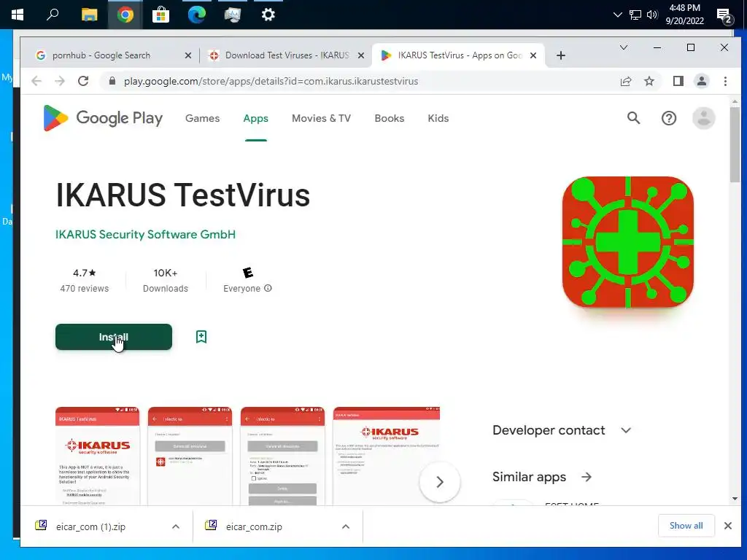Image resolution: width=747 pixels, height=560 pixels.
Task: Go forward in Chrome
Action: [x=60, y=81]
